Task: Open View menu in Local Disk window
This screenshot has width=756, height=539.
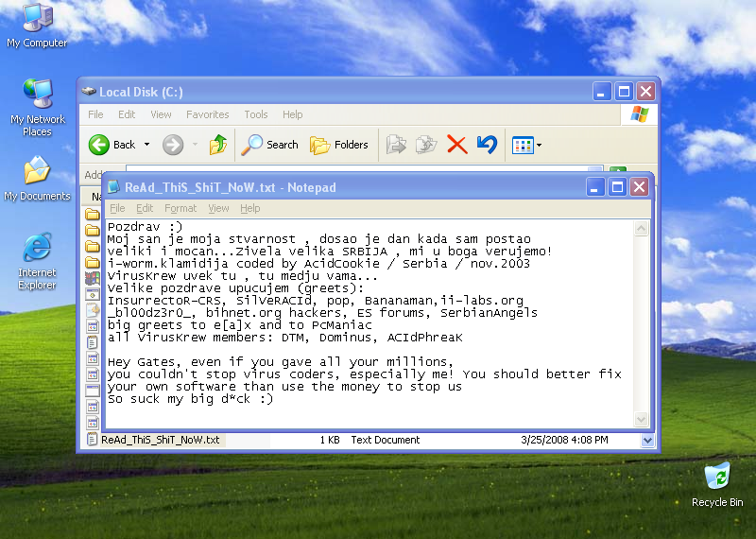Action: click(x=161, y=114)
